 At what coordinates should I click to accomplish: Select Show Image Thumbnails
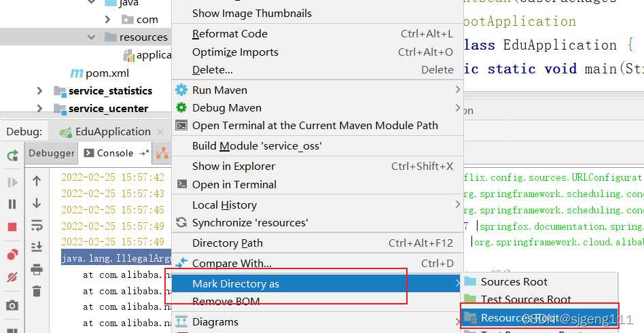(317, 13)
